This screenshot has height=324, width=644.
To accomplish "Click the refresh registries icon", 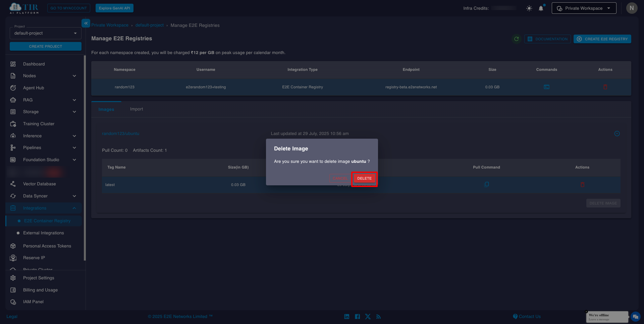I will [517, 39].
